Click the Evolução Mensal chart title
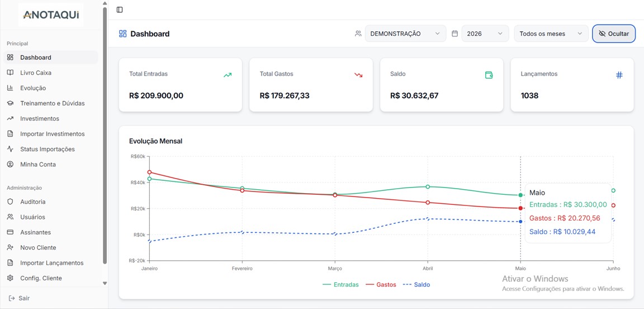Screen dimensions: 644x309 155,141
